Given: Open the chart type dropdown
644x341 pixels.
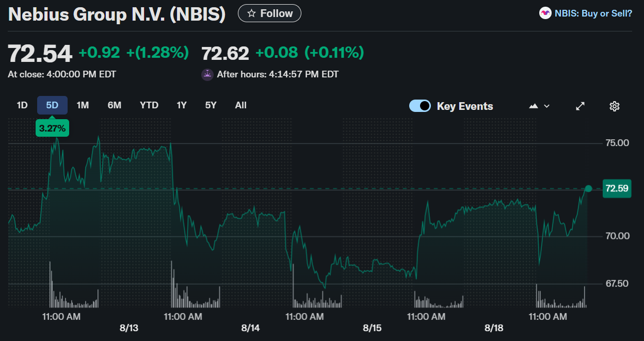Looking at the screenshot, I should (x=539, y=106).
